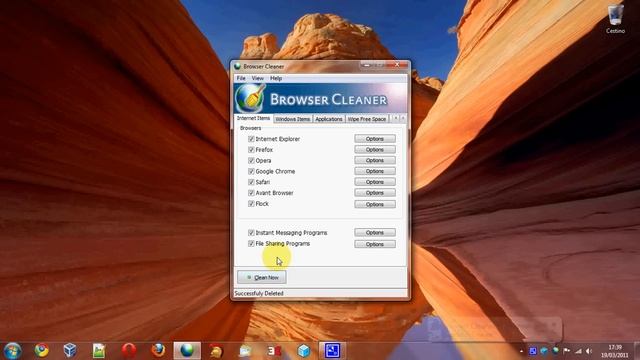
Task: Click the Clean Now button
Action: pyautogui.click(x=262, y=278)
